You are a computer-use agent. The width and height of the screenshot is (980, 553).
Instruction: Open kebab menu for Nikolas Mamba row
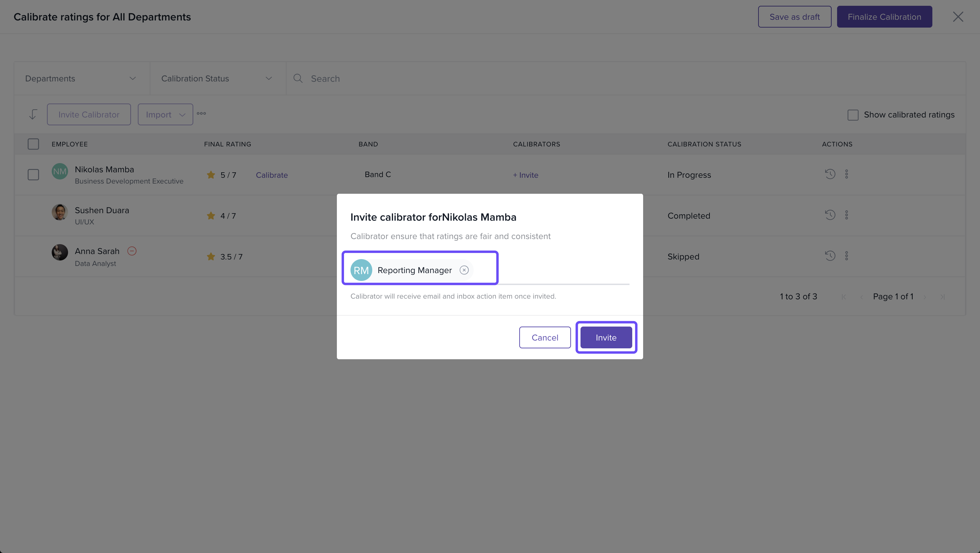click(847, 174)
